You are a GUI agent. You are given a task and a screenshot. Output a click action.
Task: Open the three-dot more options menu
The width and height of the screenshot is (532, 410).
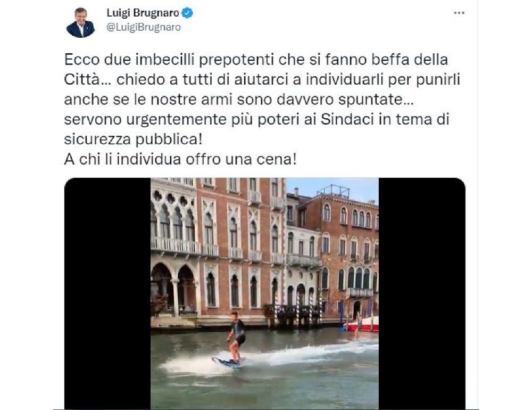[459, 13]
